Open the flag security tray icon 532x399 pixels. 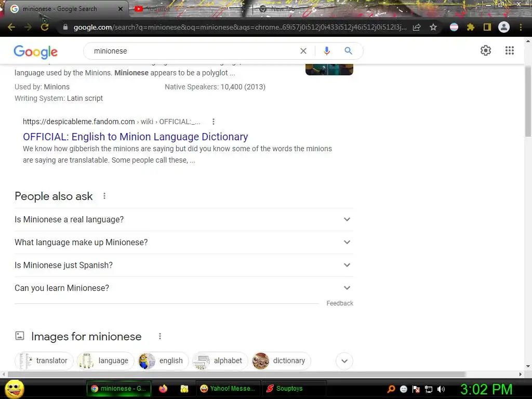416,389
